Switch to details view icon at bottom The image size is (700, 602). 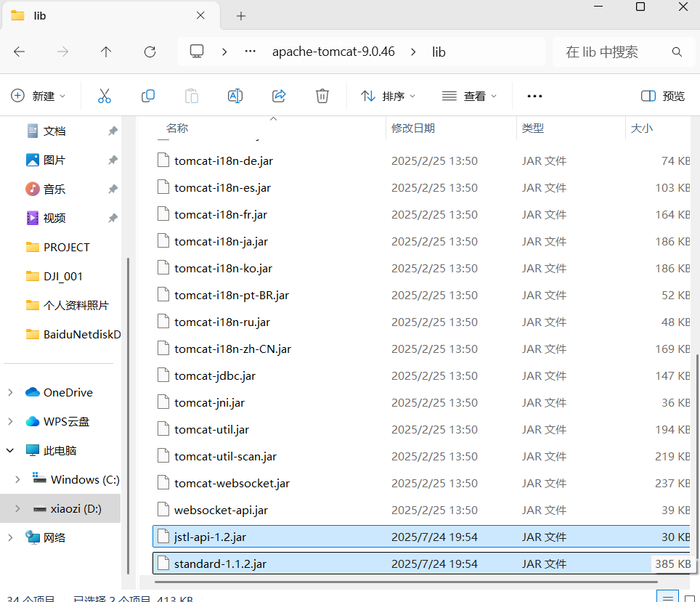coord(667,598)
